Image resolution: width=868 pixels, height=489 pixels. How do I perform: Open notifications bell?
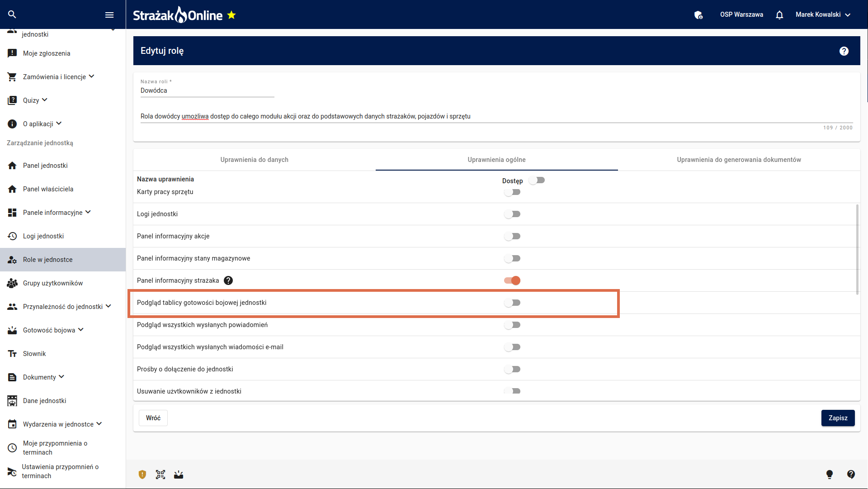(x=779, y=15)
